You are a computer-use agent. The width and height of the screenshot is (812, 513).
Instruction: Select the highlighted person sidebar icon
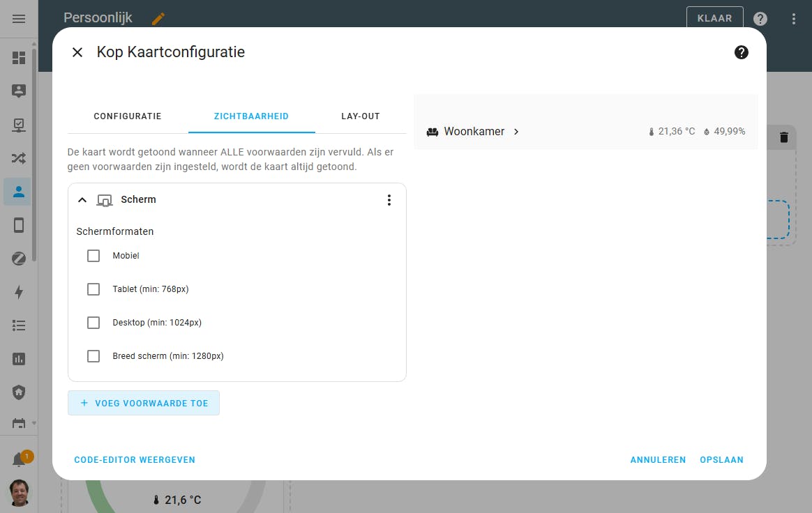19,192
